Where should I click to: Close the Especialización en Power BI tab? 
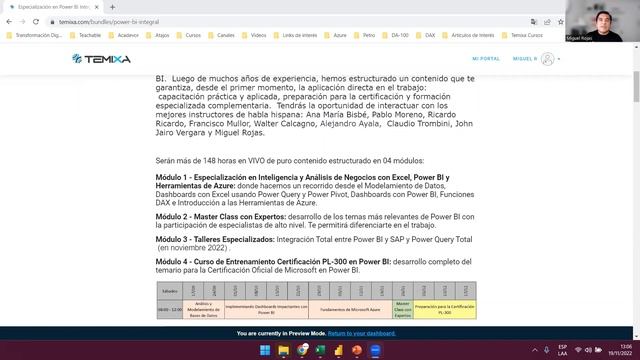[x=97, y=7]
